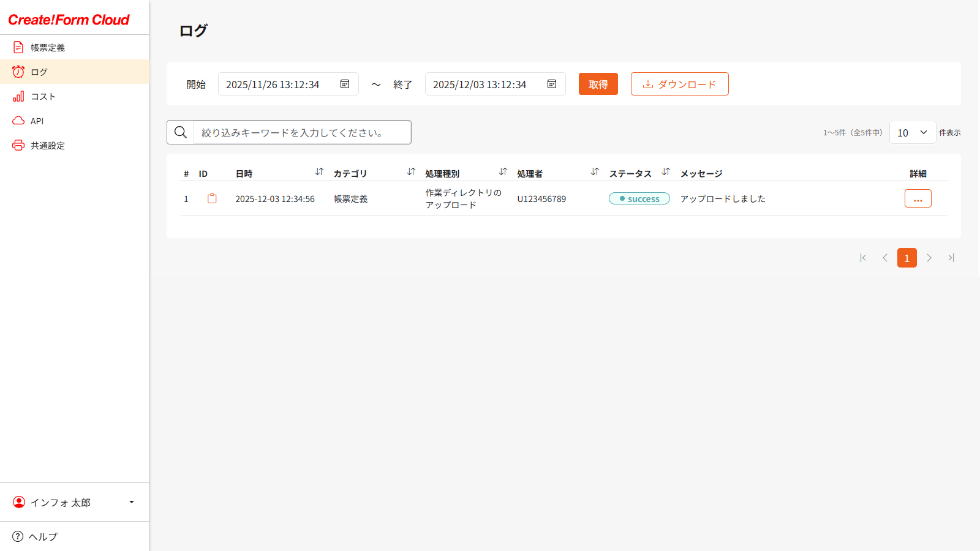This screenshot has height=551, width=980.
Task: Click the search magnifier icon
Action: tap(180, 132)
